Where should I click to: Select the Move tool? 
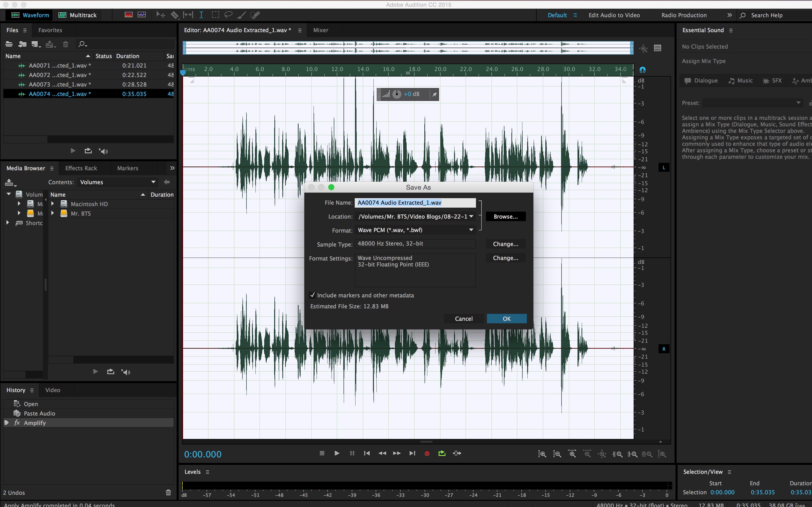[x=160, y=15]
